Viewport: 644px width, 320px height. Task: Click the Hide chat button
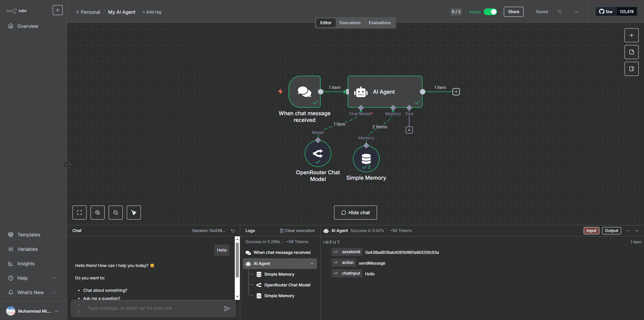pos(355,213)
